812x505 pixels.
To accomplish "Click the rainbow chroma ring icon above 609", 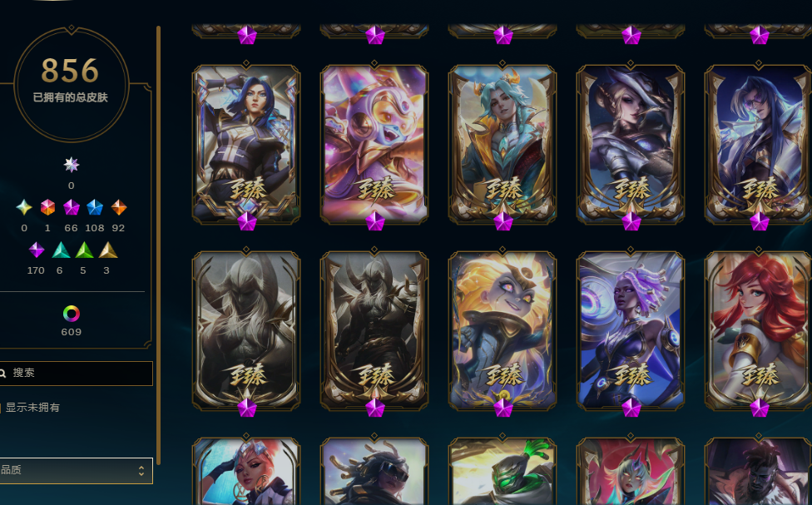I will 72,314.
